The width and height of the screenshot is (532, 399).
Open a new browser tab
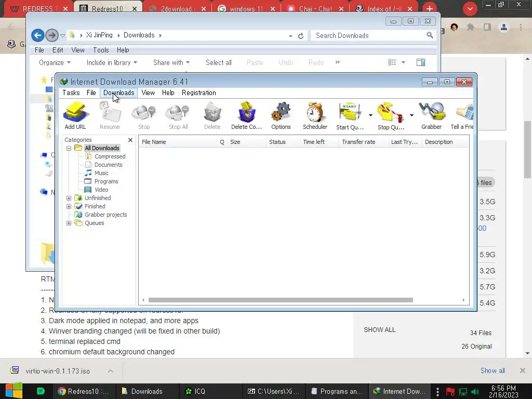(430, 8)
